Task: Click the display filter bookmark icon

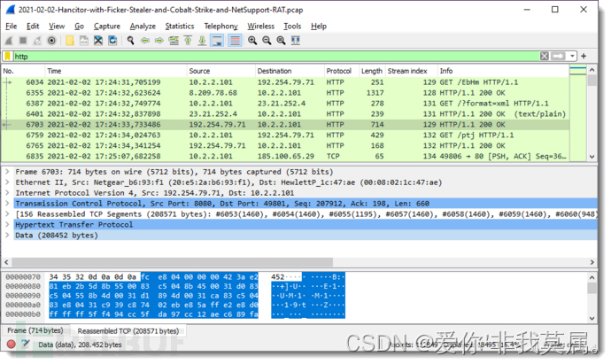Action: (x=7, y=57)
